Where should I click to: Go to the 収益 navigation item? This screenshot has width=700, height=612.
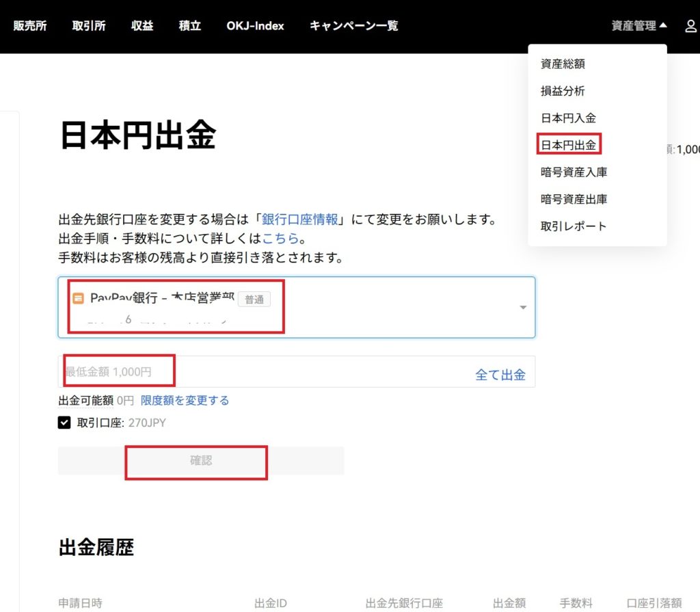coord(142,26)
